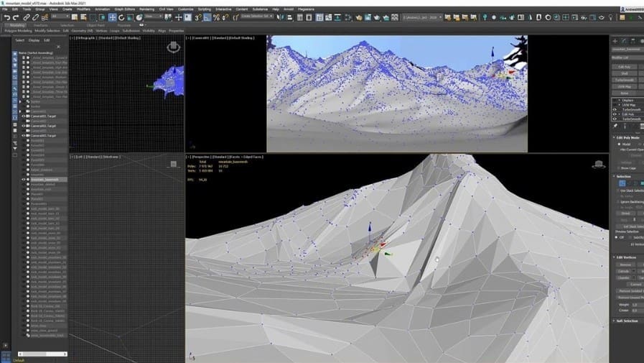Open the Modifiers menu
644x363 pixels.
[83, 9]
